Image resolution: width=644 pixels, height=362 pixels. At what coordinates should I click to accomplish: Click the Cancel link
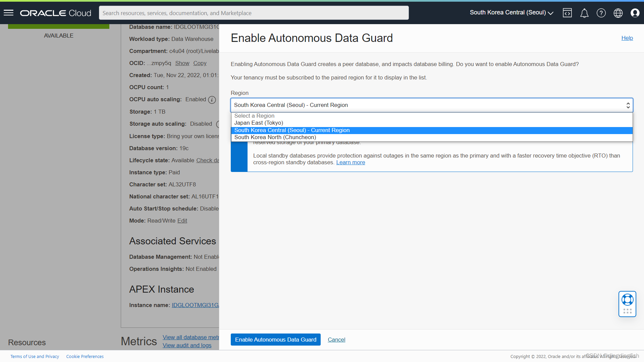[x=336, y=340]
